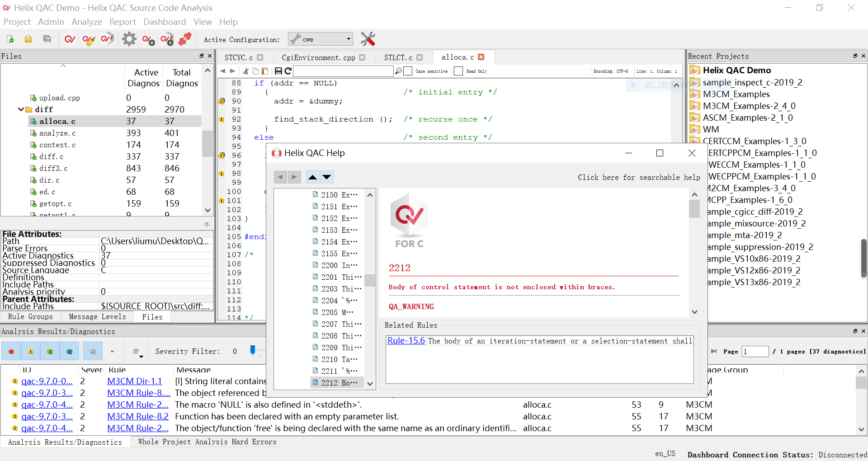Viewport: 868px width, 461px height.
Task: Click the cut scissors icon in the editor toolbar
Action: coord(245,71)
